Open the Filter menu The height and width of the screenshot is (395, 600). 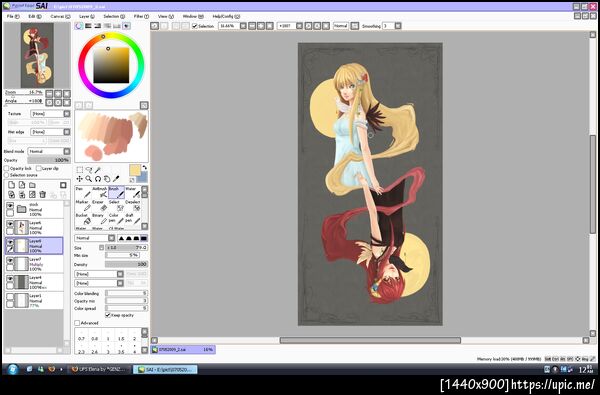click(x=141, y=16)
